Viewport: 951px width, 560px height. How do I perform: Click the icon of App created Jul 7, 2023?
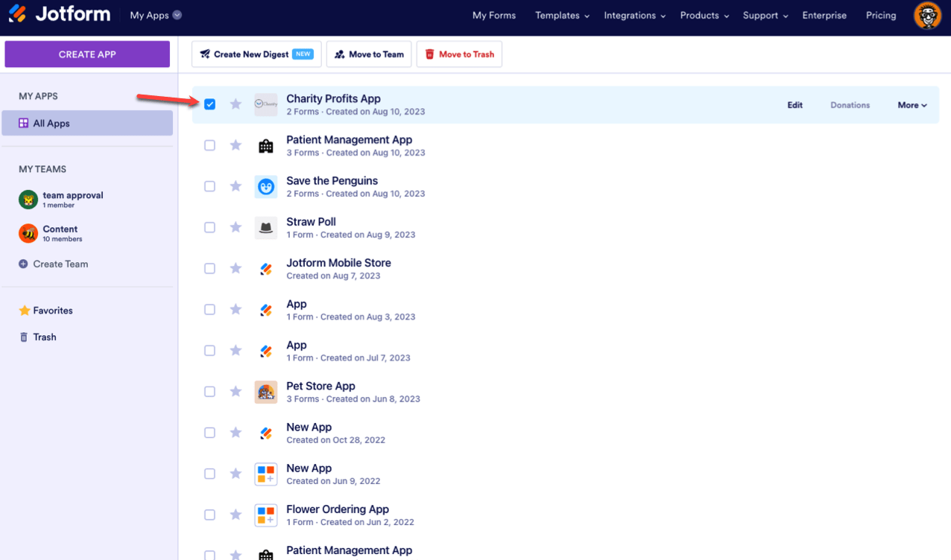point(266,351)
